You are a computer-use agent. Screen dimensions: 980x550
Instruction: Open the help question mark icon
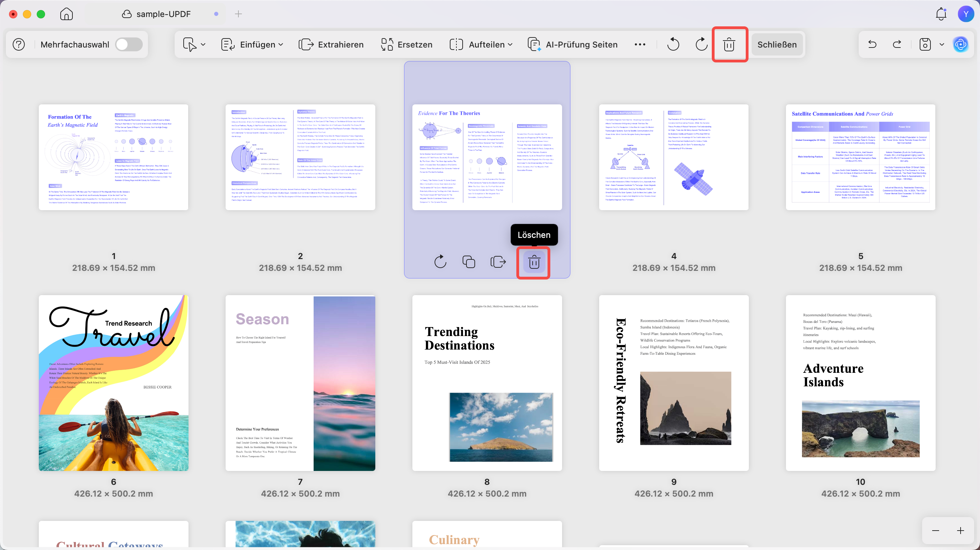pyautogui.click(x=19, y=44)
